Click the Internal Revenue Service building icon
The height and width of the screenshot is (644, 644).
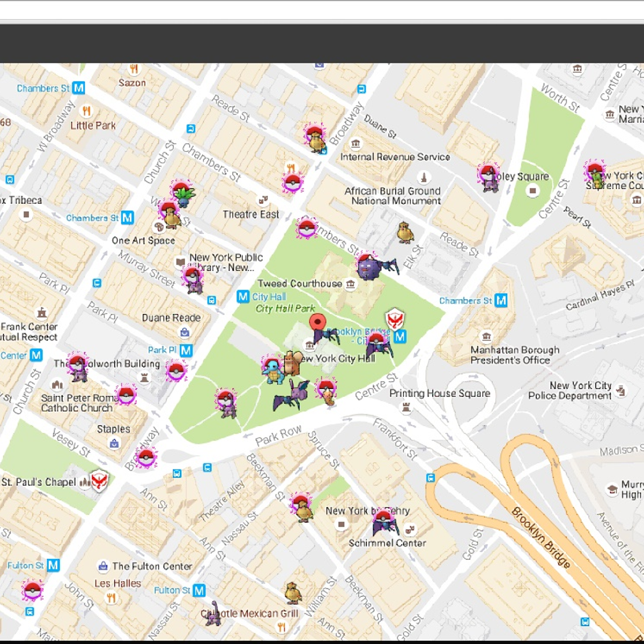click(355, 143)
